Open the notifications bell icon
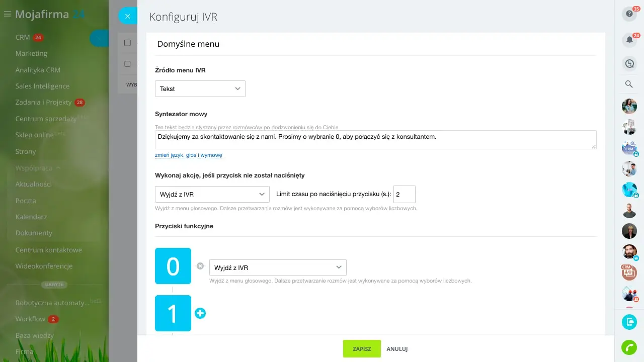 click(629, 40)
